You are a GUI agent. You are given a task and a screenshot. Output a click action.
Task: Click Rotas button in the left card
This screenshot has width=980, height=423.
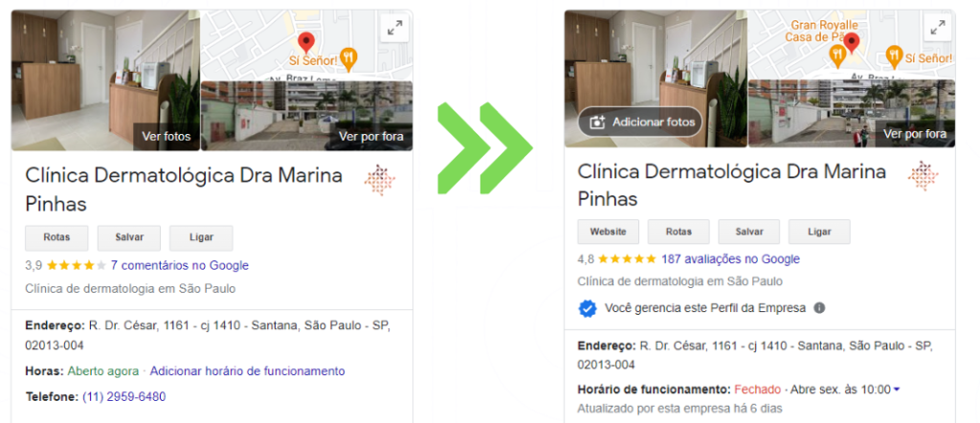point(56,237)
